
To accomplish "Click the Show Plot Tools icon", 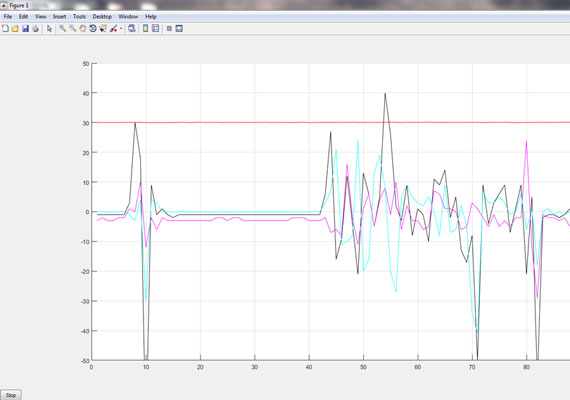I will (179, 28).
